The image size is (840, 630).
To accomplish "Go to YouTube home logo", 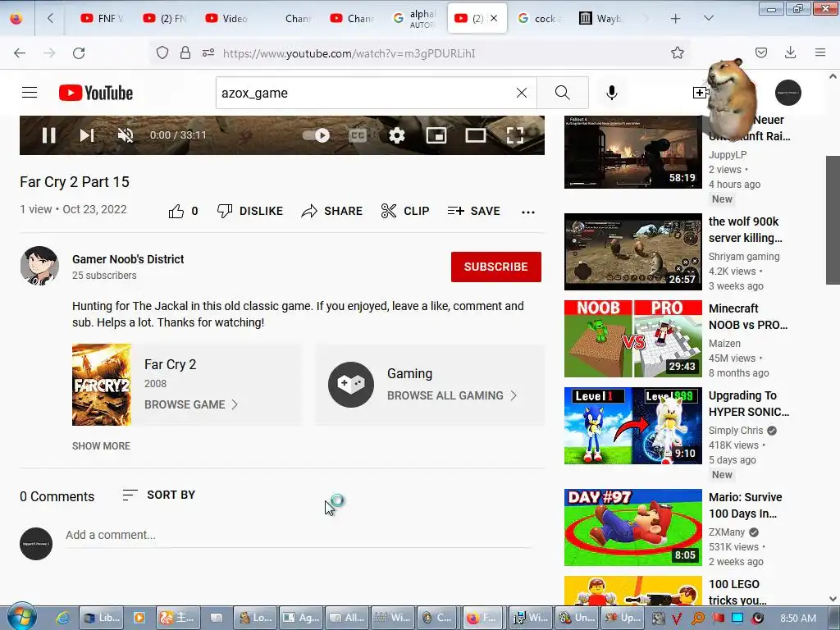I will (x=96, y=93).
